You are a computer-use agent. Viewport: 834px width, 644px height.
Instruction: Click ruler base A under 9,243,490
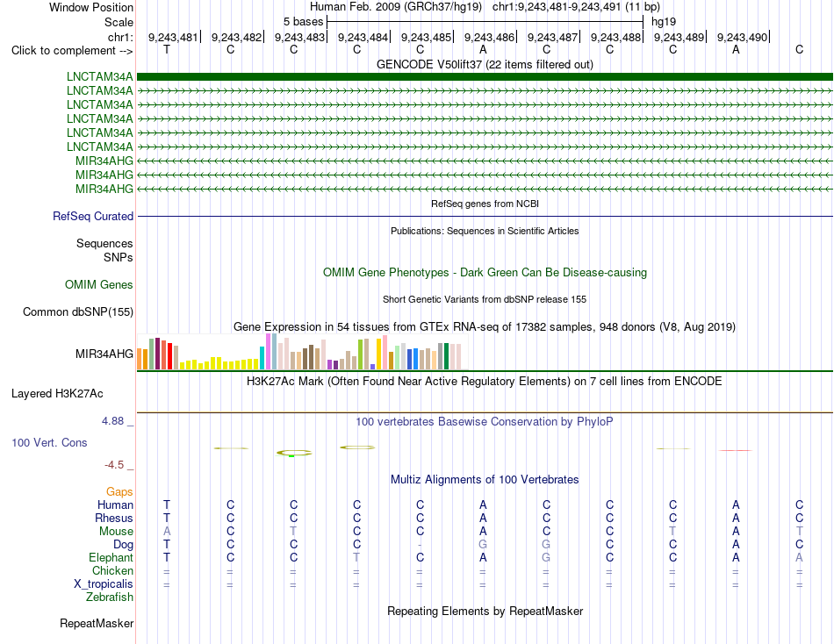click(x=736, y=49)
